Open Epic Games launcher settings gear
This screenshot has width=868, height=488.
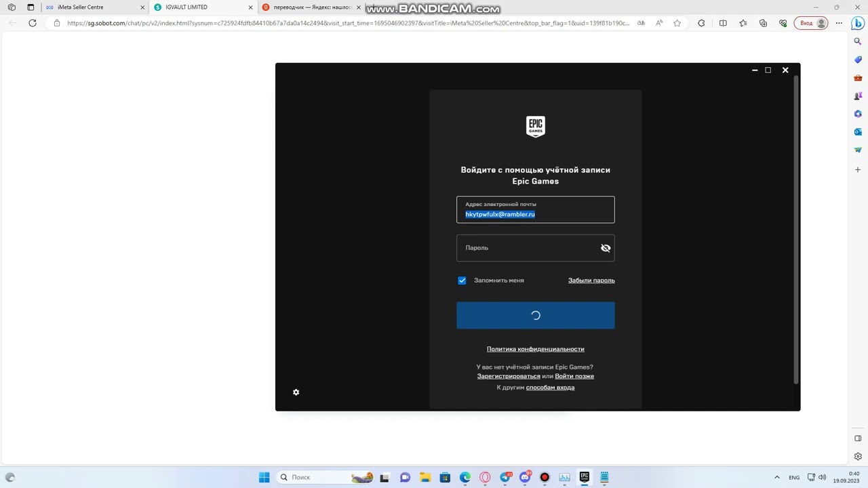point(296,392)
